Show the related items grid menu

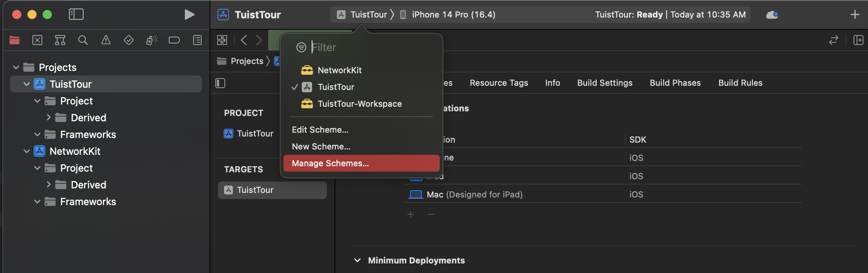pos(222,40)
